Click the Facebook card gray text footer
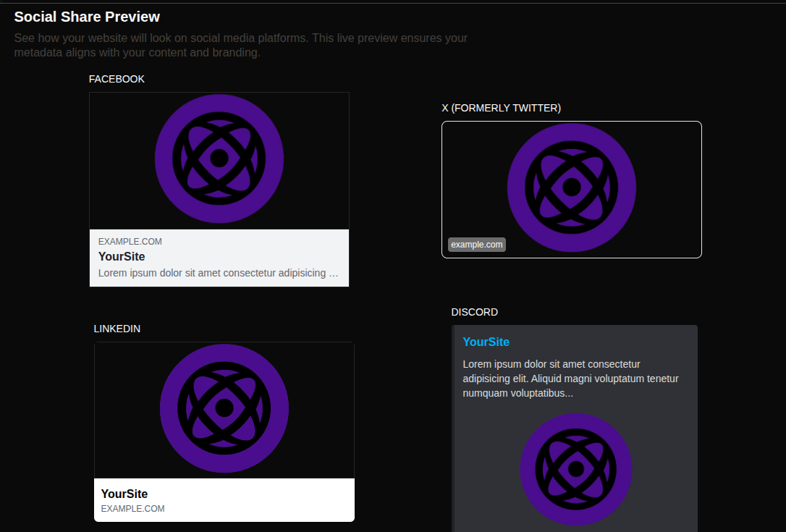 pos(219,258)
